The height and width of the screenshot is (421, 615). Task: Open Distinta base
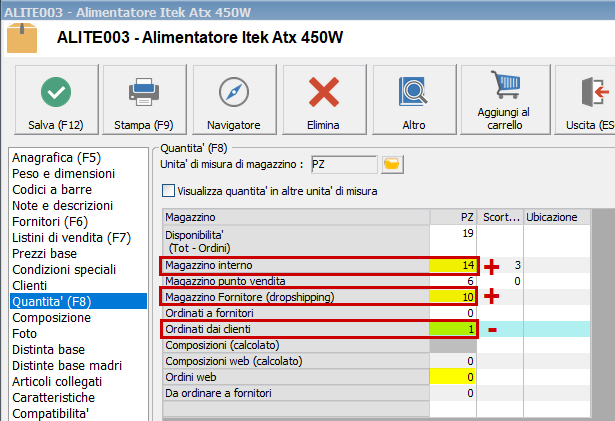coord(48,350)
